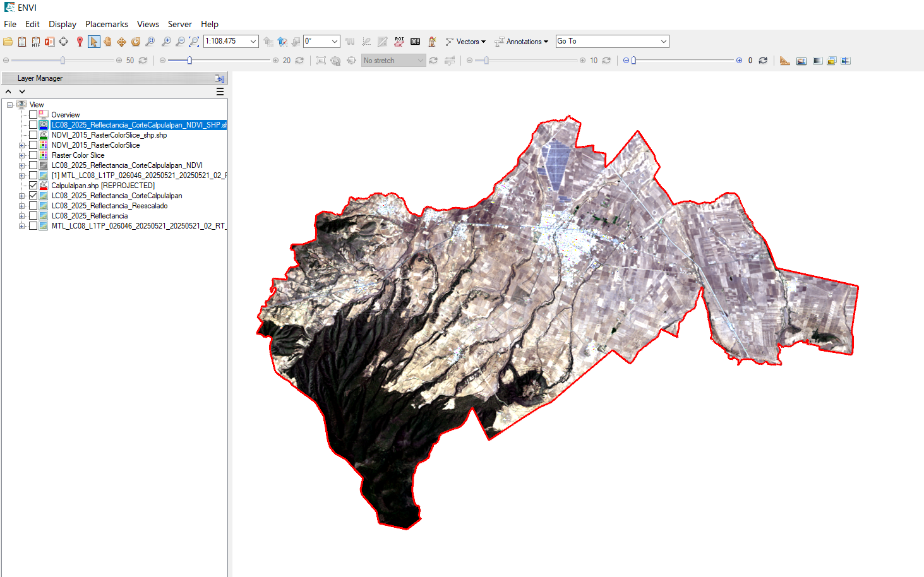The image size is (924, 577).
Task: Open a file with the folder icon
Action: tap(8, 42)
